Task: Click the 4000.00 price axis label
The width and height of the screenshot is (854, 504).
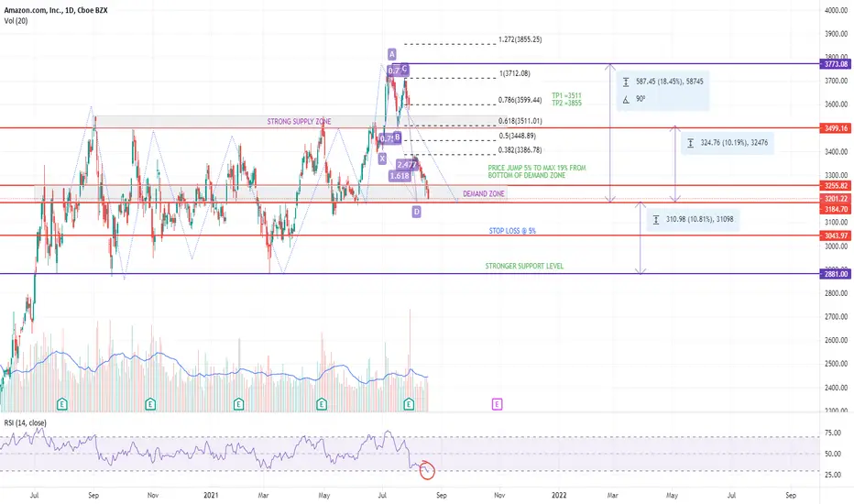Action: (x=836, y=10)
